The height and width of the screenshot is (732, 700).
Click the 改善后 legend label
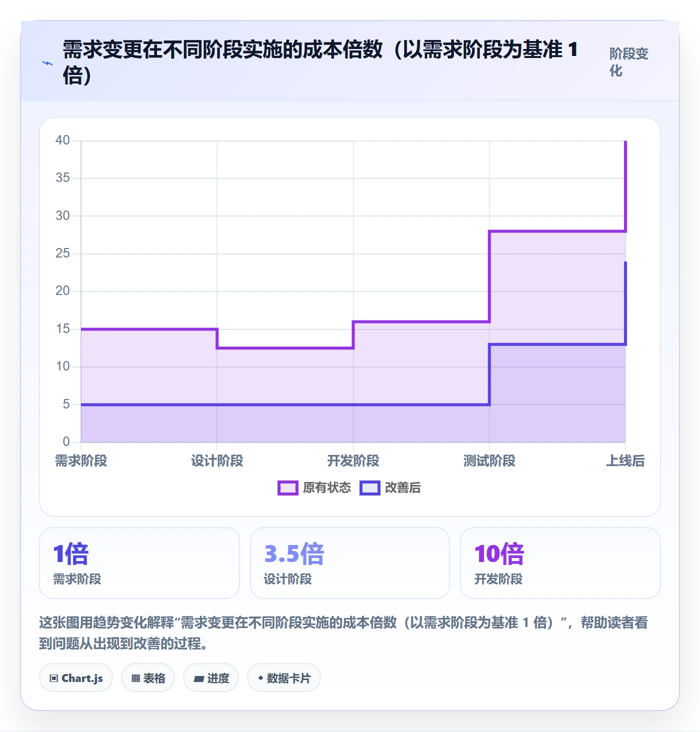pyautogui.click(x=402, y=488)
